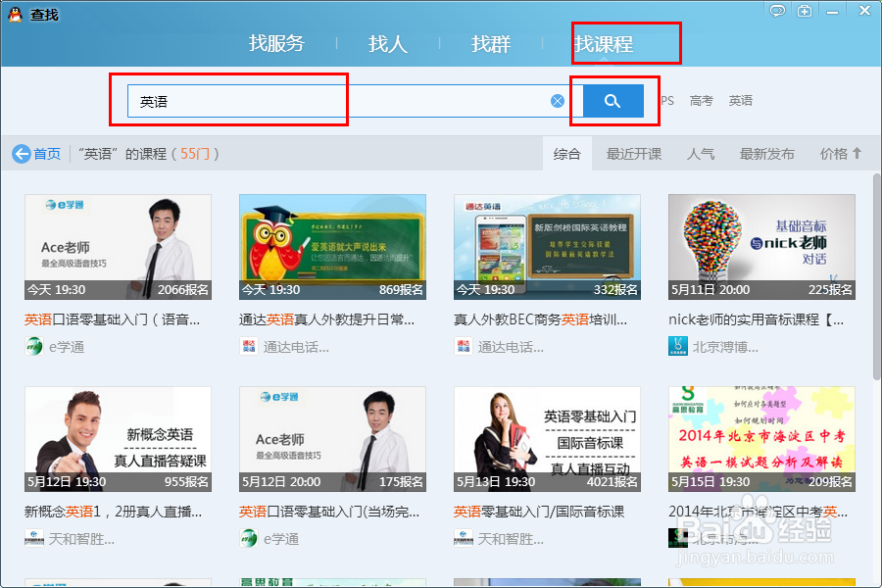Switch to the 找人 tab

[x=388, y=44]
